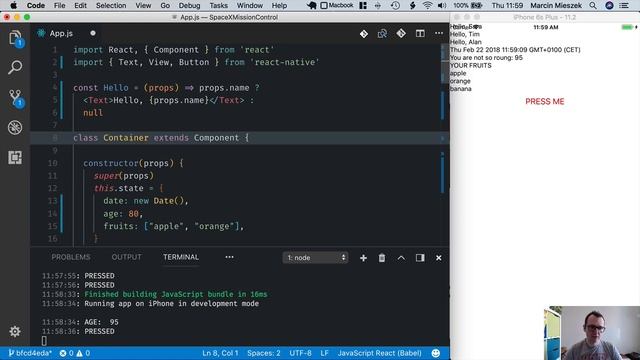
Task: Close the terminal panel
Action: (438, 258)
